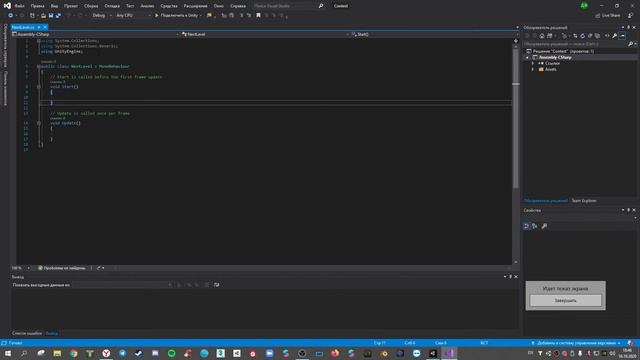Screen dimensions: 640x360
Task: Click Show All Files icon in Solution Explorer
Action: (598, 36)
